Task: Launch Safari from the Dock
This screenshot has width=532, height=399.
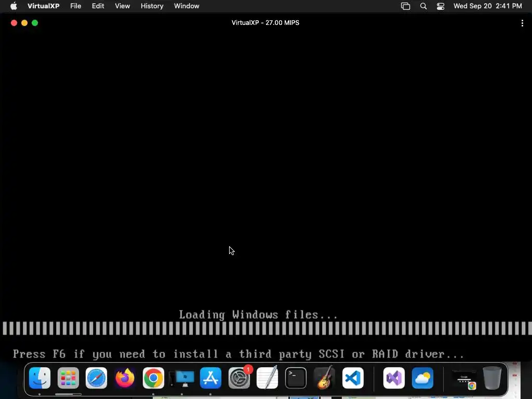Action: (x=96, y=378)
